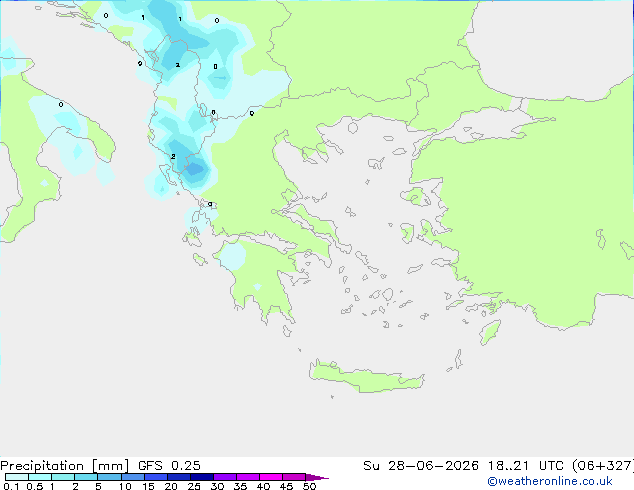Click the legend value label '25'

tap(194, 486)
